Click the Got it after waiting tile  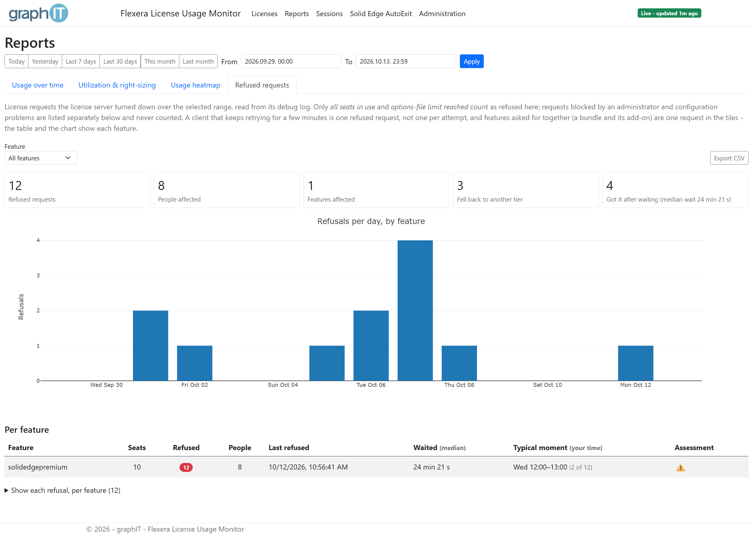click(x=675, y=190)
